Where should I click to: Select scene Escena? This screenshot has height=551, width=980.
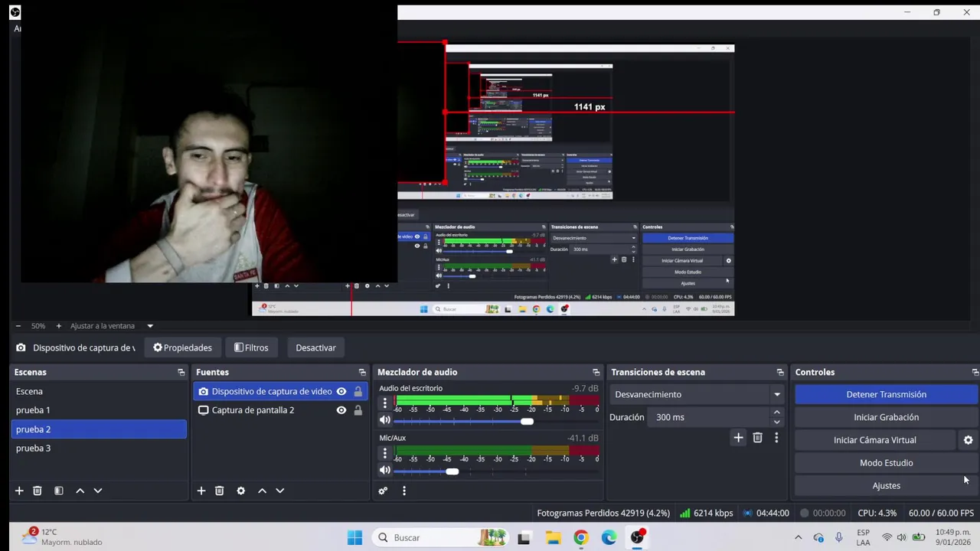99,391
